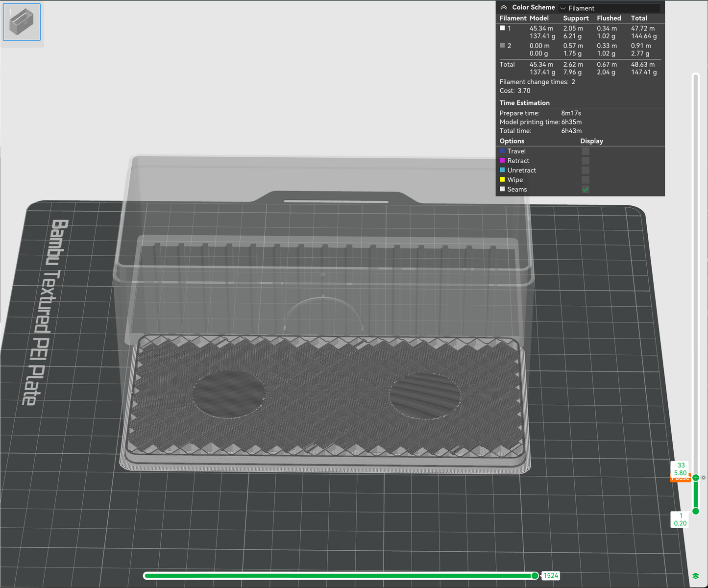The width and height of the screenshot is (708, 588).
Task: Click the Filament 1 white color swatch
Action: (x=502, y=28)
